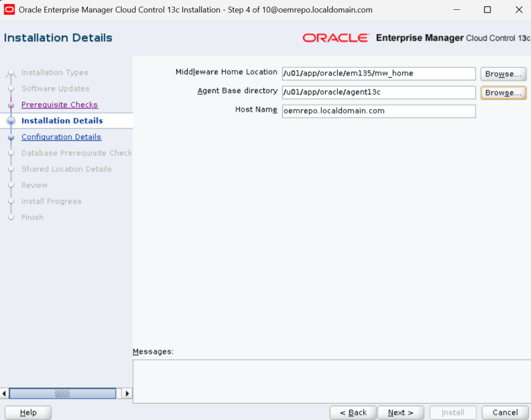531x420 pixels.
Task: Select Shared Location Details step
Action: tap(66, 169)
